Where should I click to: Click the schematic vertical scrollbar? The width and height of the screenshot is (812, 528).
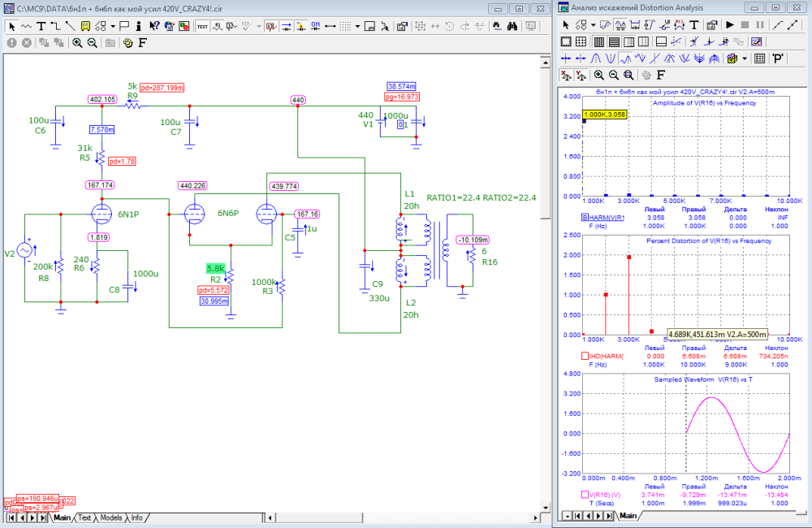pos(546,284)
